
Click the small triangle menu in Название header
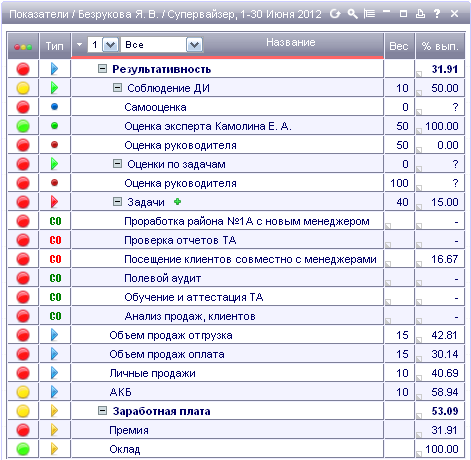[x=79, y=44]
